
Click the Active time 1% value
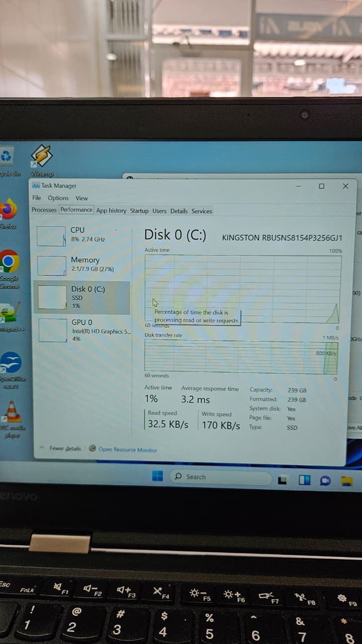(x=151, y=398)
